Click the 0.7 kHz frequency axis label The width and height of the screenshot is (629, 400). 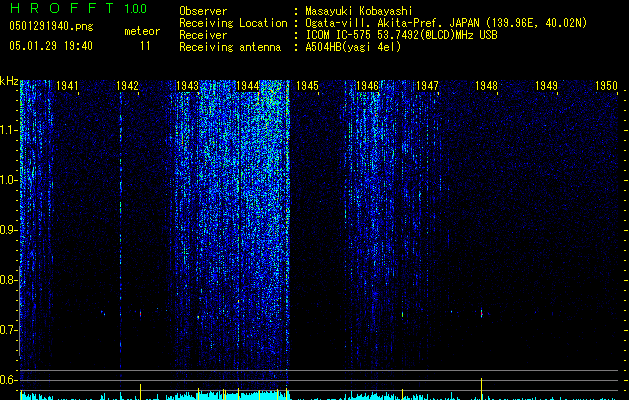(8, 330)
